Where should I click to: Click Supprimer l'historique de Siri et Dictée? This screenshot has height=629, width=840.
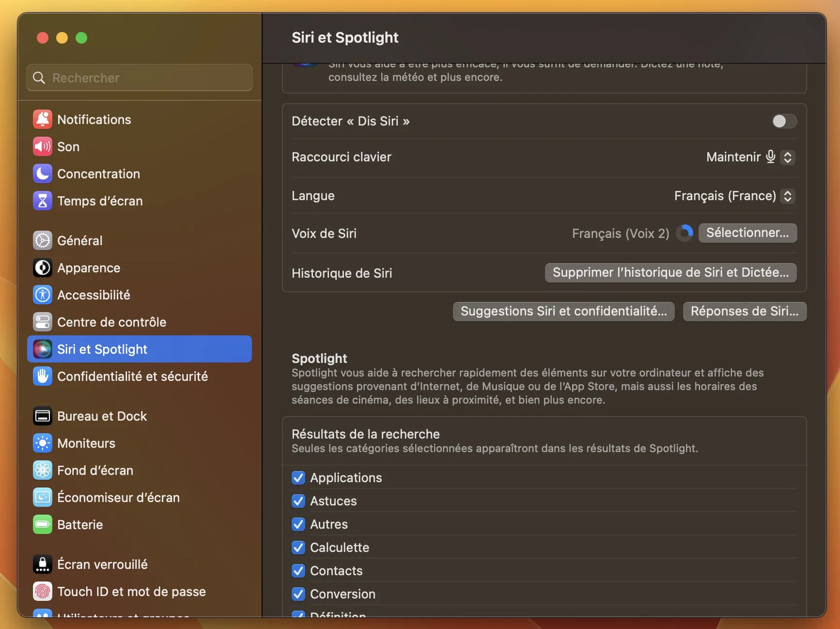pos(670,273)
